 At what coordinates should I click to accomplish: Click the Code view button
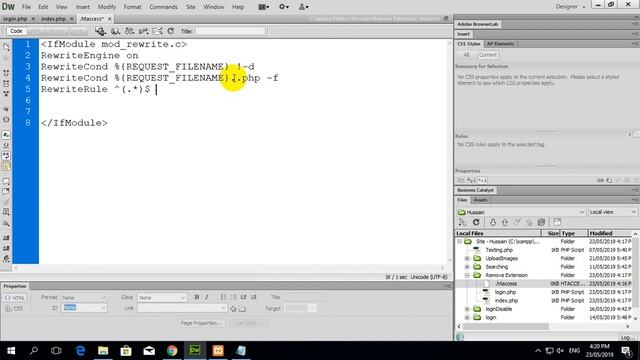(x=16, y=31)
